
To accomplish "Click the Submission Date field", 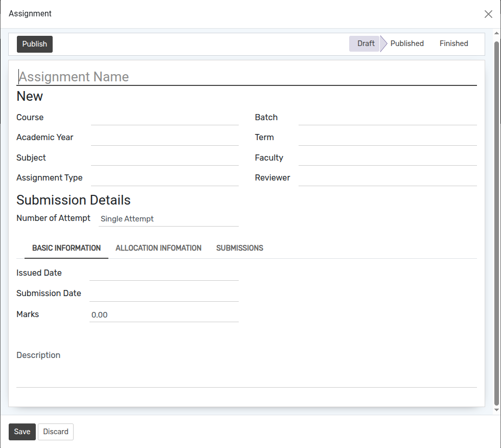I will [164, 294].
